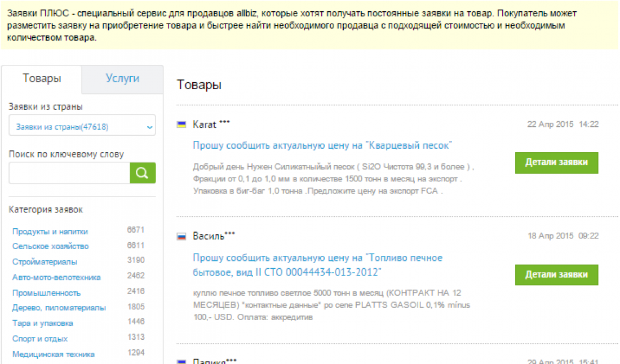Select Сельское хозяйство category
Viewport: 620px width, 364px height.
(50, 246)
